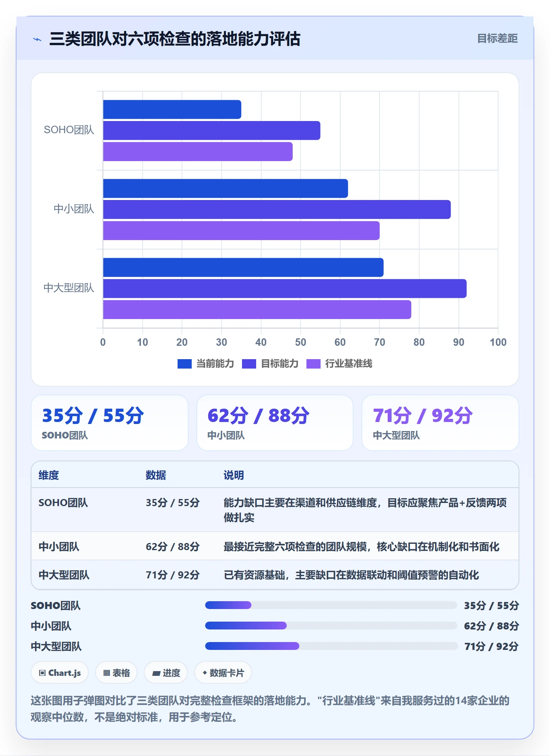Select 中小团队 cell in the table

click(59, 547)
